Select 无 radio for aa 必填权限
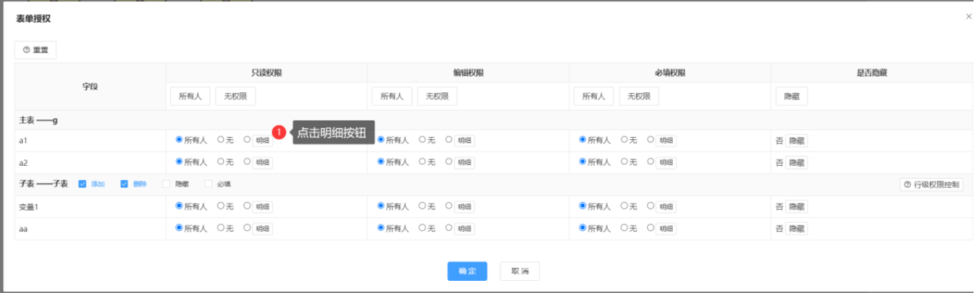980x293 pixels. (x=625, y=228)
